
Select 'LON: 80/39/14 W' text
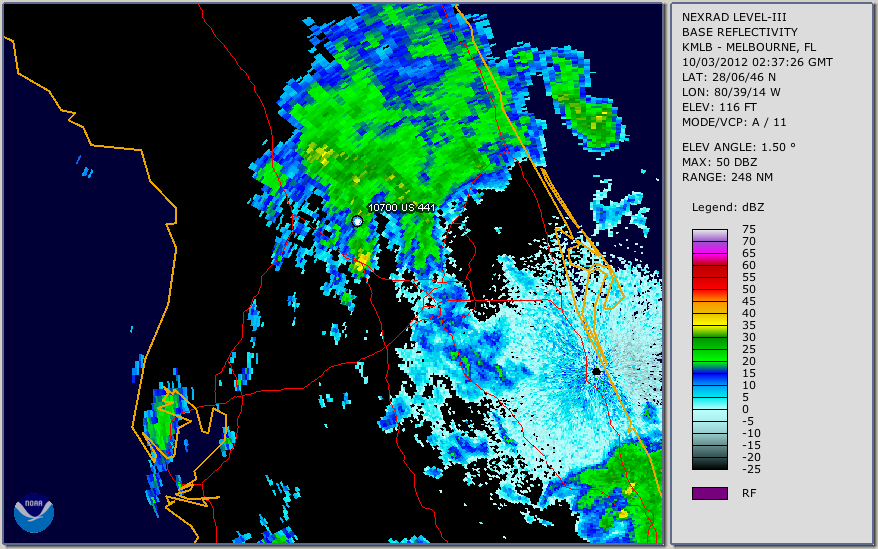[x=731, y=92]
